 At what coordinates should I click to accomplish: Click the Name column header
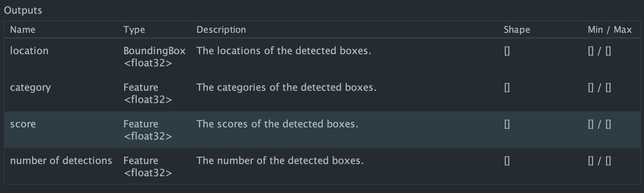tap(23, 30)
